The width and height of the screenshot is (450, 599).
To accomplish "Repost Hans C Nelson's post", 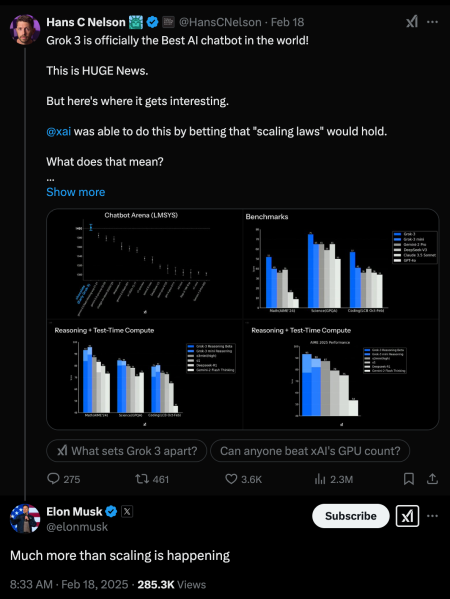I will pyautogui.click(x=152, y=479).
